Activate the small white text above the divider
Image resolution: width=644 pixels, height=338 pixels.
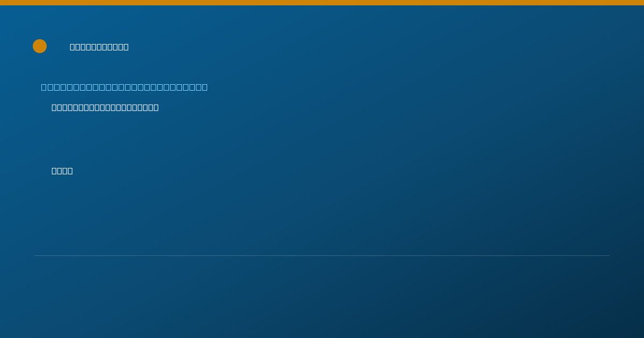tap(62, 171)
